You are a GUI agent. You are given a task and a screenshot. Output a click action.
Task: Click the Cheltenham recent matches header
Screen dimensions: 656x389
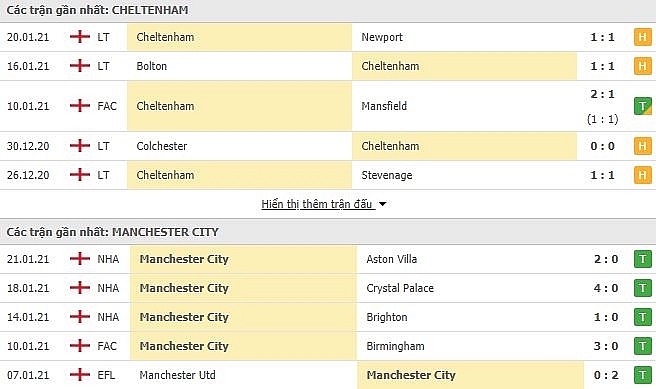pyautogui.click(x=97, y=10)
